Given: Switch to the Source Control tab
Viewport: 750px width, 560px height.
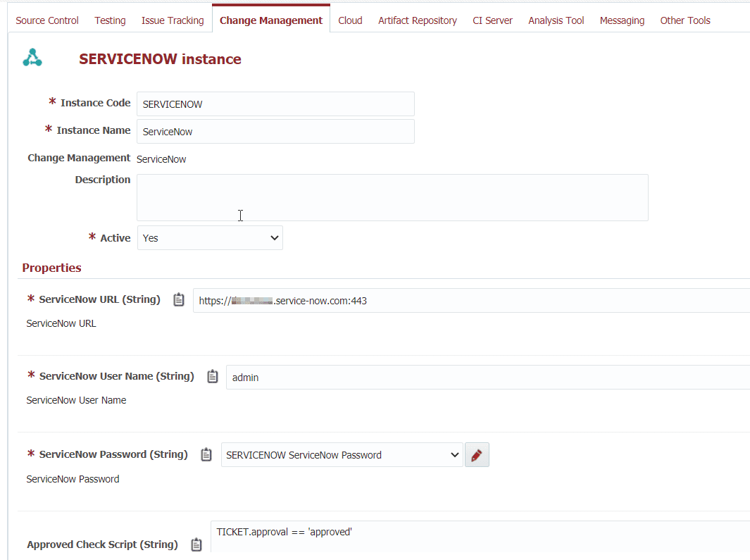Looking at the screenshot, I should [47, 20].
